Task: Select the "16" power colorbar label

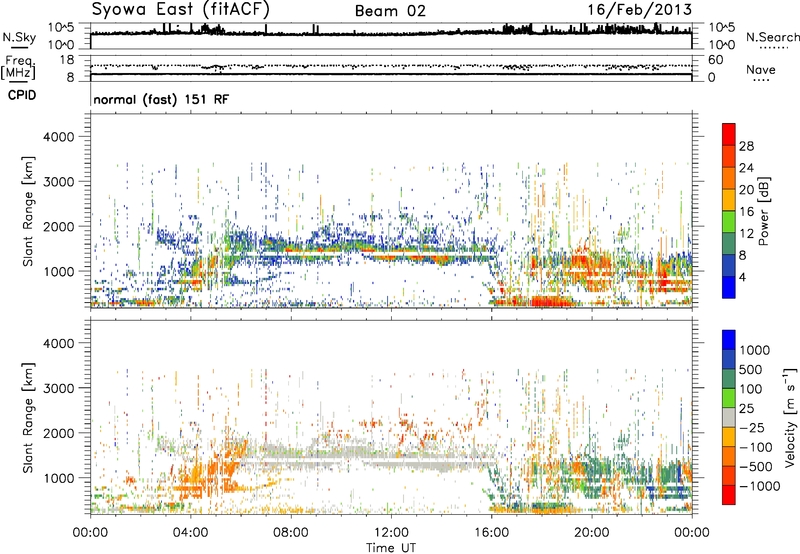Action: coord(746,212)
